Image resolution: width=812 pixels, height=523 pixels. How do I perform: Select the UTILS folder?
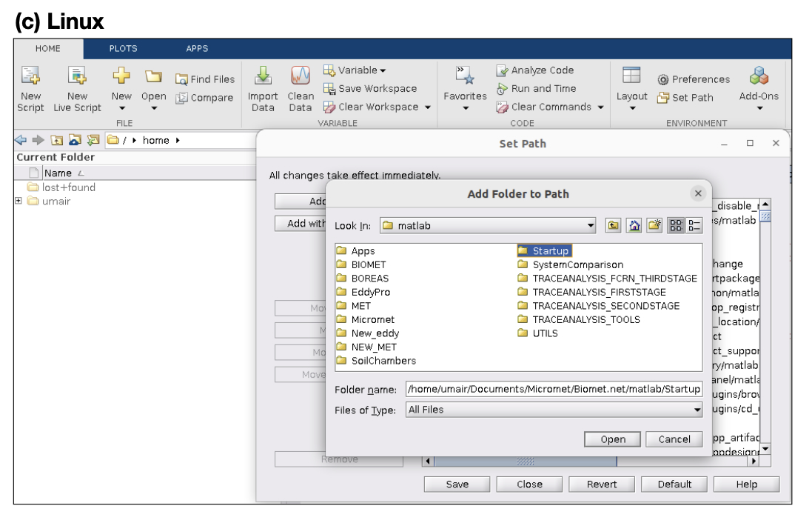(538, 333)
